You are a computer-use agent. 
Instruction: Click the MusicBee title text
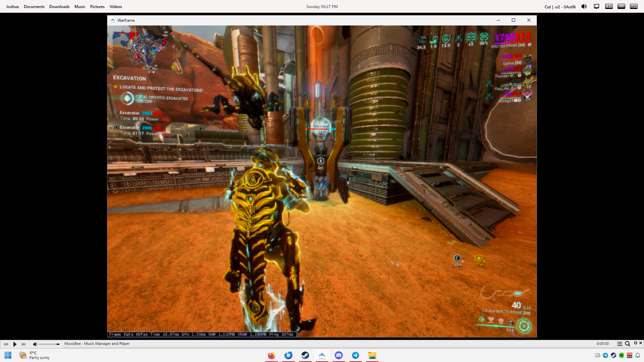pyautogui.click(x=97, y=344)
